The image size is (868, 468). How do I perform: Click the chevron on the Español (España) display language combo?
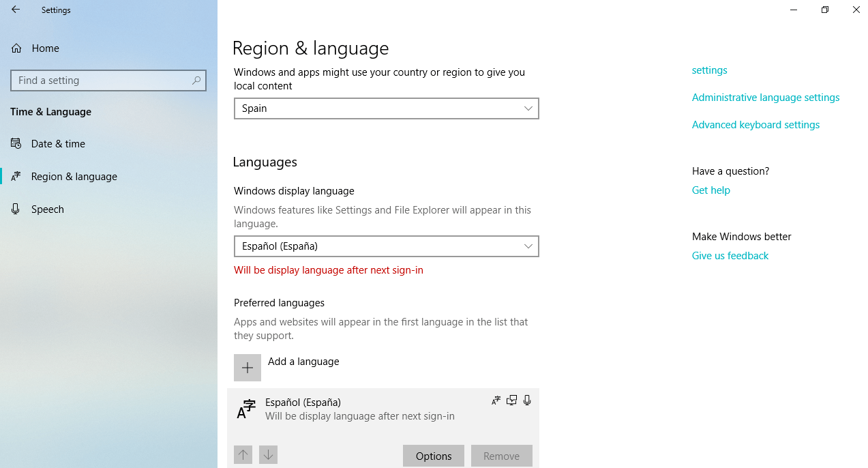coord(528,246)
